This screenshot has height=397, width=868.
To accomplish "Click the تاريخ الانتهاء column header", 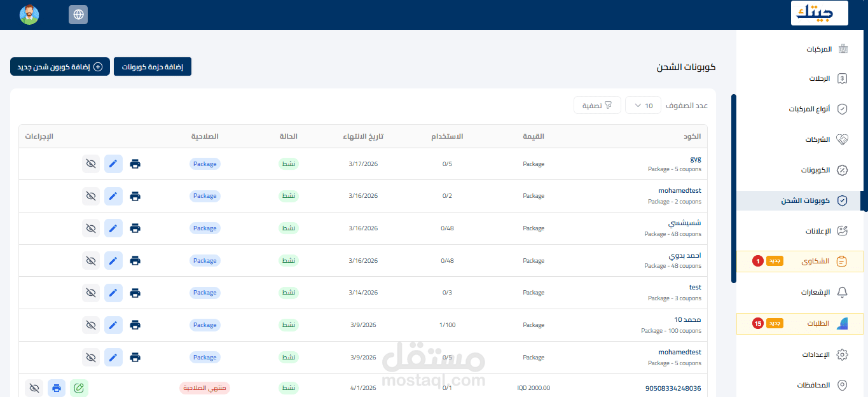I will 363,137.
